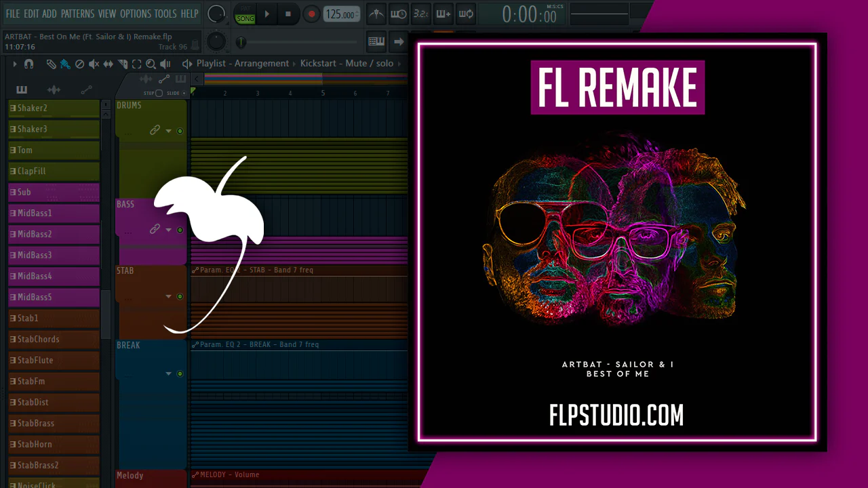The width and height of the screenshot is (868, 488).
Task: Show audio clips in the picker panel
Action: (54, 90)
